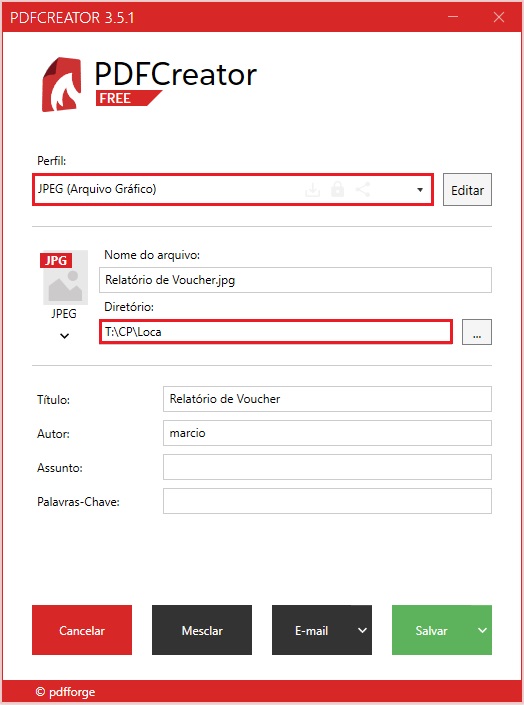The width and height of the screenshot is (524, 705).
Task: Click the padlock icon in profile box
Action: click(x=337, y=189)
